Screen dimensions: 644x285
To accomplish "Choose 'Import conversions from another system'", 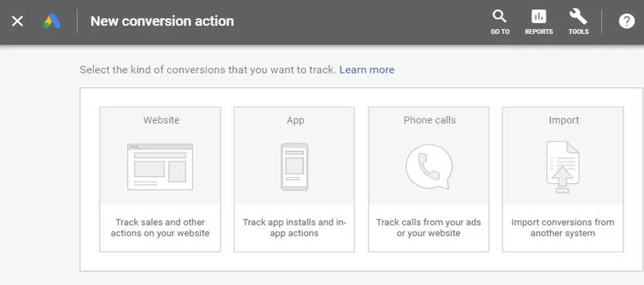I will click(562, 228).
